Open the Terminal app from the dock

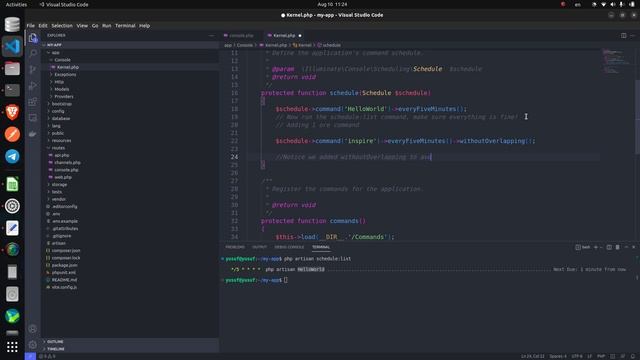coord(12,90)
